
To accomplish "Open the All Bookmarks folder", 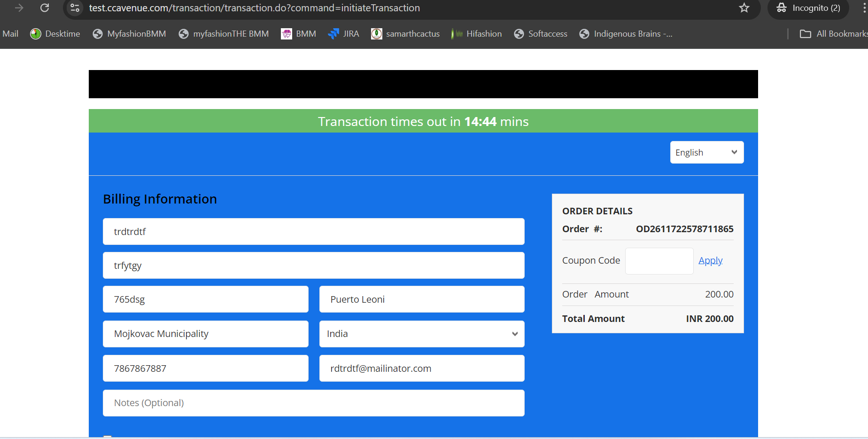I will (x=834, y=34).
